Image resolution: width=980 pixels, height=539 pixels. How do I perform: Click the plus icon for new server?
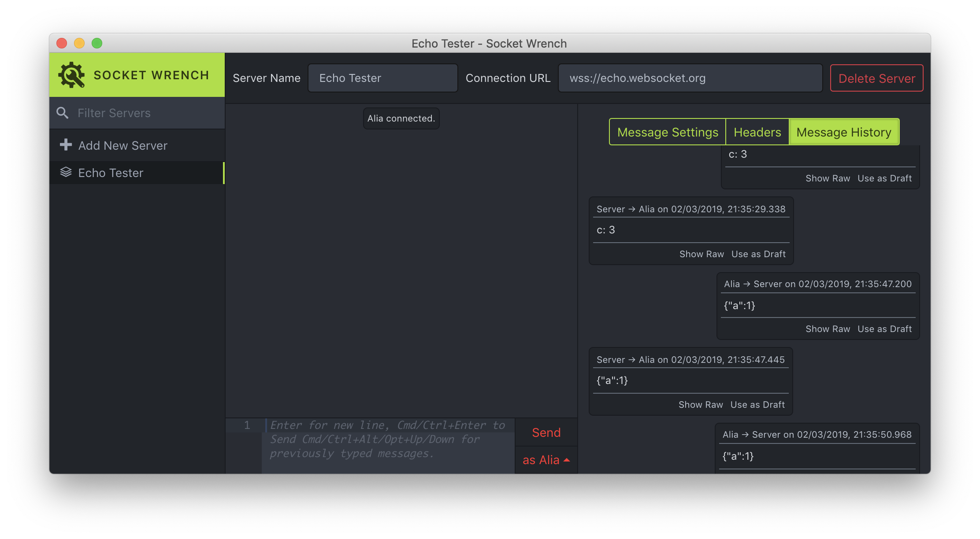(66, 145)
